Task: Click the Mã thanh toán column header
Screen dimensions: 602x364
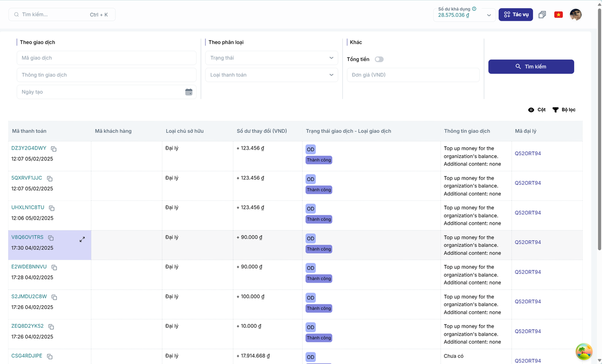Action: click(x=29, y=131)
